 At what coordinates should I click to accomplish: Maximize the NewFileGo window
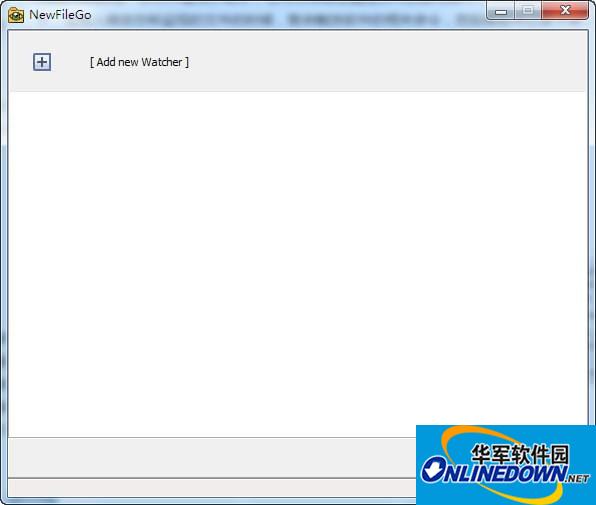point(528,10)
